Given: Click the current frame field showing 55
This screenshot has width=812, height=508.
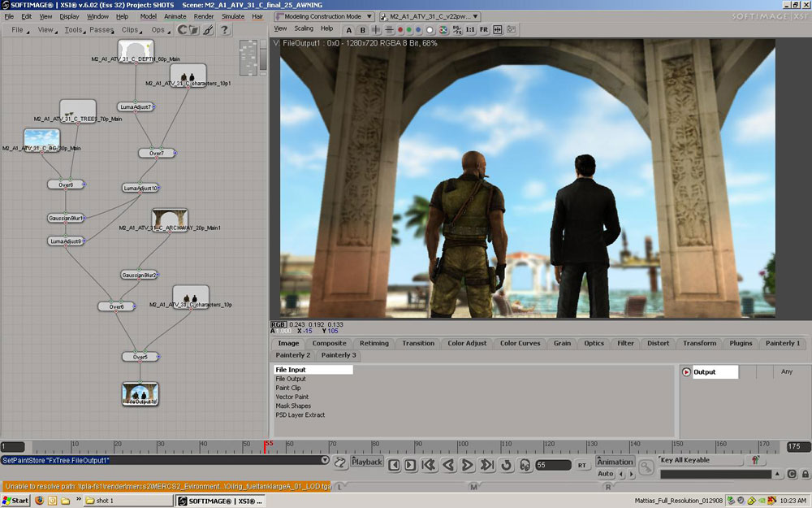Looking at the screenshot, I should tap(554, 466).
